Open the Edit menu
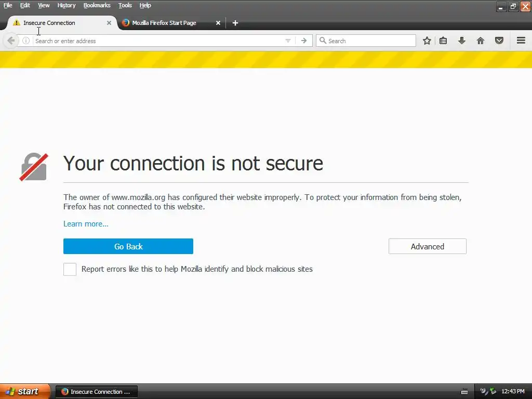Screen dimensions: 532x399 (25, 5)
